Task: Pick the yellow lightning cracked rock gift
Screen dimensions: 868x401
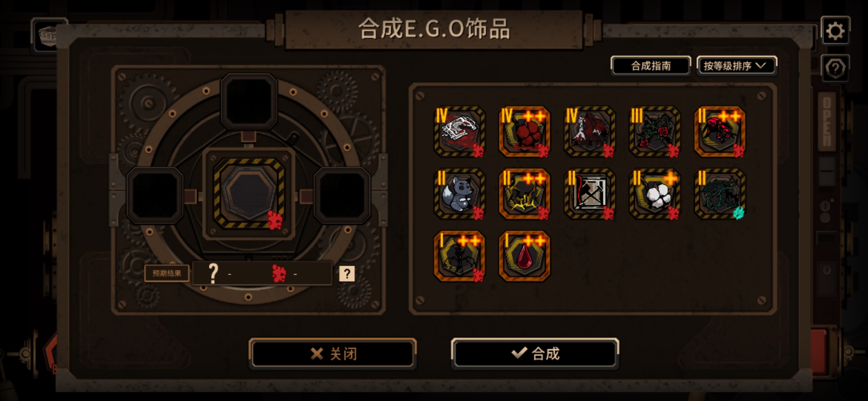Action: click(x=524, y=194)
